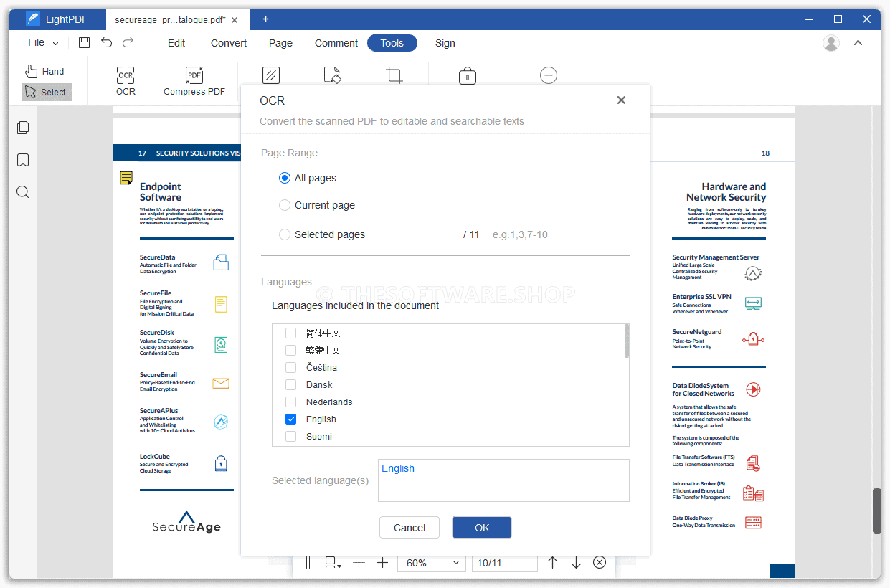Open the page layout dropdown in bottom bar
890x588 pixels.
point(333,563)
